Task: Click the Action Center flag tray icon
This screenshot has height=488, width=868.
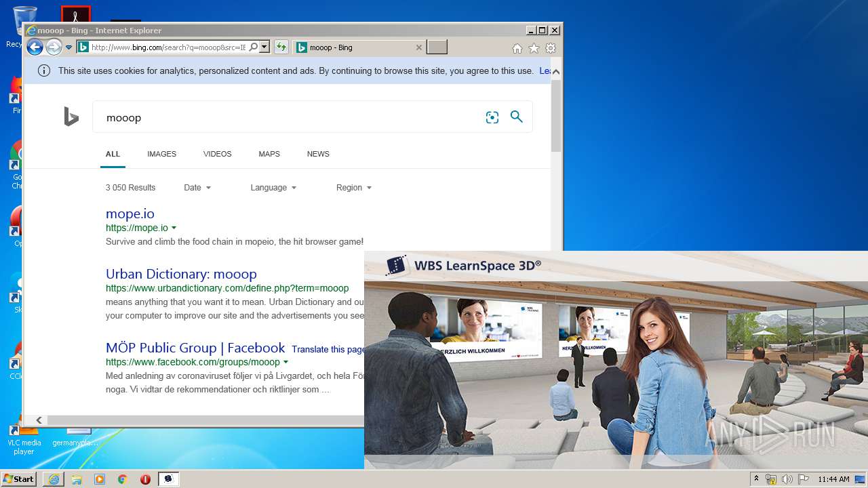Action: click(804, 479)
